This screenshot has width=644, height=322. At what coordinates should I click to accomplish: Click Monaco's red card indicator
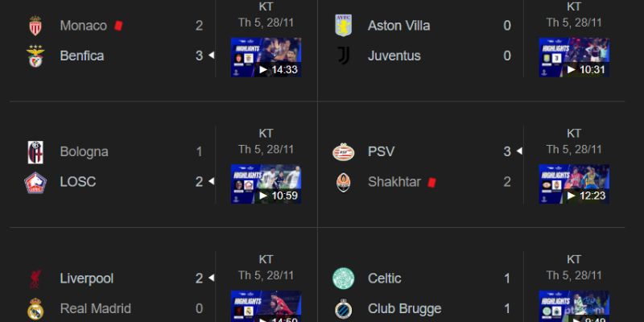(118, 26)
